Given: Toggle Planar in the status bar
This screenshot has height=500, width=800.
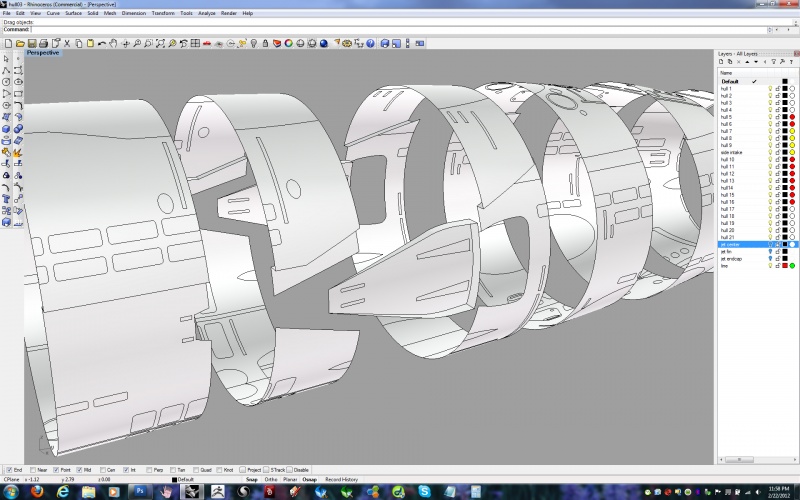Looking at the screenshot, I should click(290, 480).
